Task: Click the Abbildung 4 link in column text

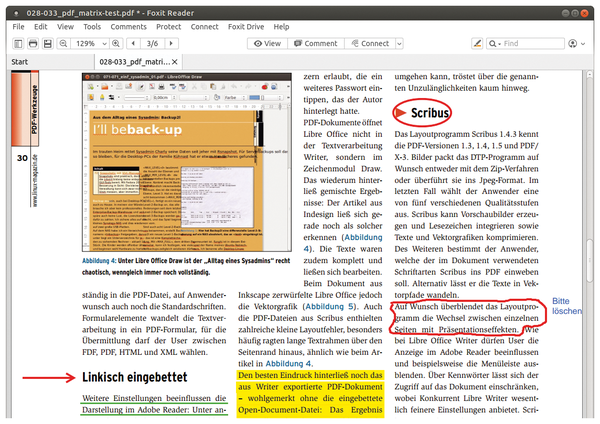Action: pyautogui.click(x=343, y=243)
